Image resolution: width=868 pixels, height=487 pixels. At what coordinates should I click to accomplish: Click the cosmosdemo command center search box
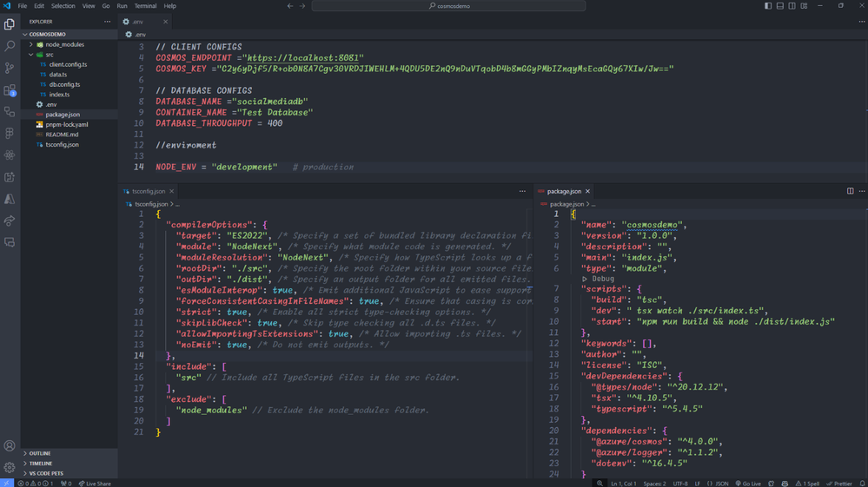tap(448, 6)
